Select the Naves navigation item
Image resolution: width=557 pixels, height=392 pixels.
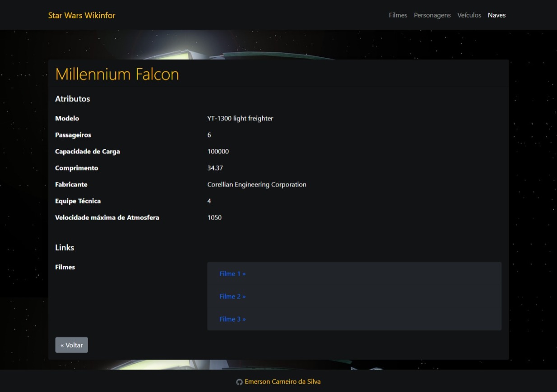[x=497, y=15]
